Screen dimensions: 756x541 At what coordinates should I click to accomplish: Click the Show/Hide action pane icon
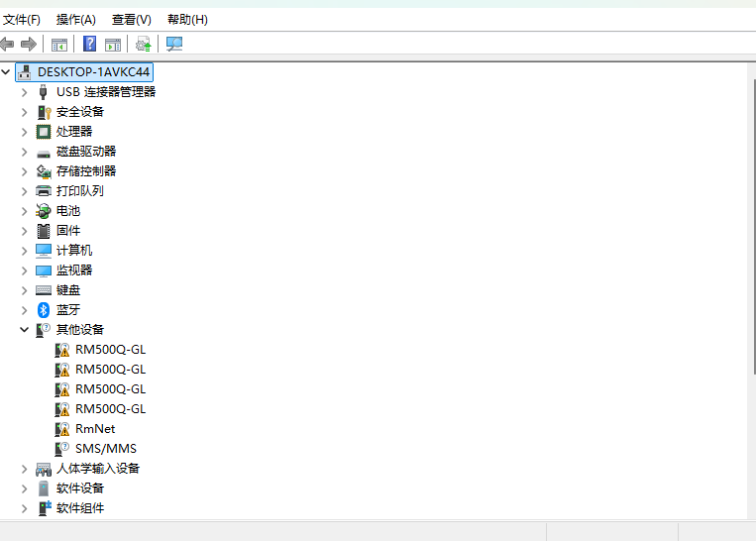tap(113, 44)
